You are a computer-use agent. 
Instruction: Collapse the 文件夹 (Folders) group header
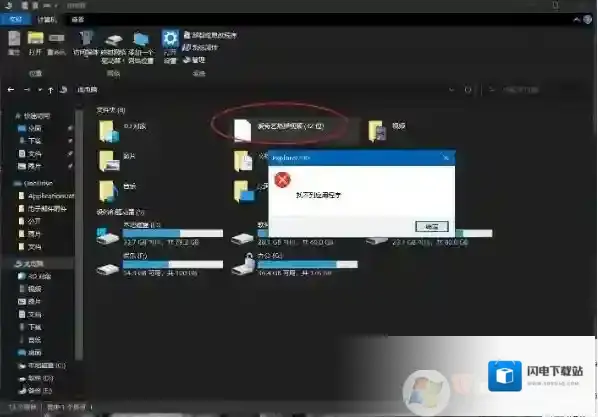point(111,110)
